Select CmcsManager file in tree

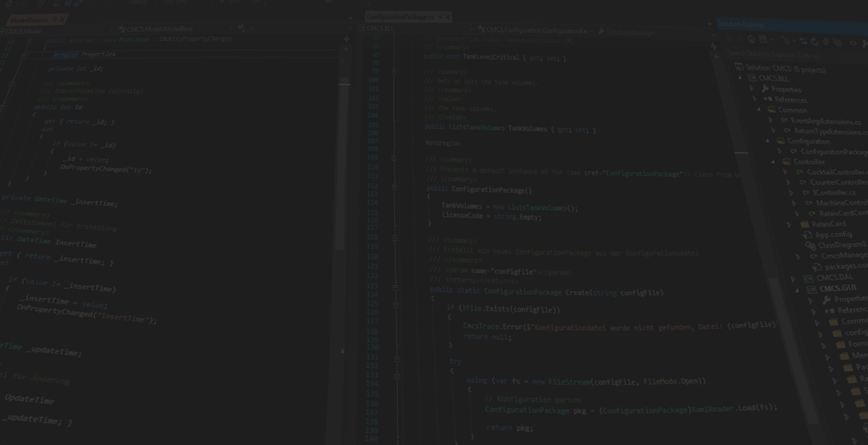(x=844, y=256)
